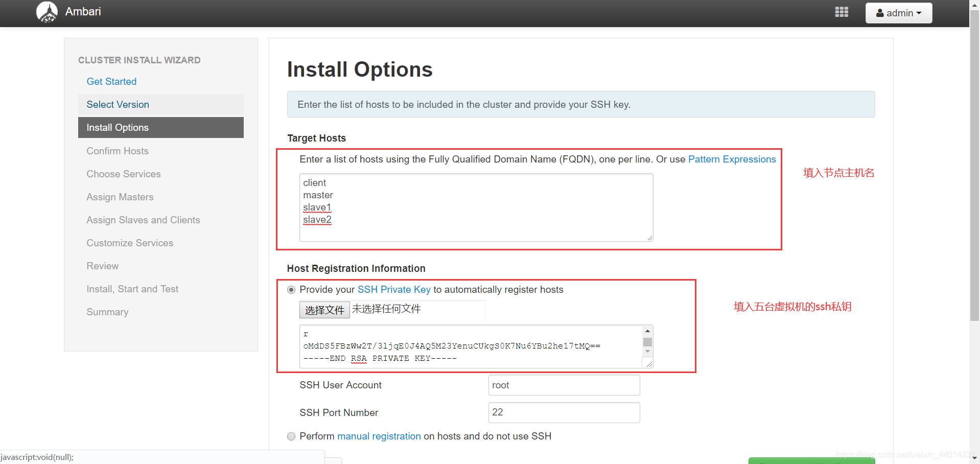Image resolution: width=980 pixels, height=464 pixels.
Task: Select SSH Private Key radio option
Action: (291, 290)
